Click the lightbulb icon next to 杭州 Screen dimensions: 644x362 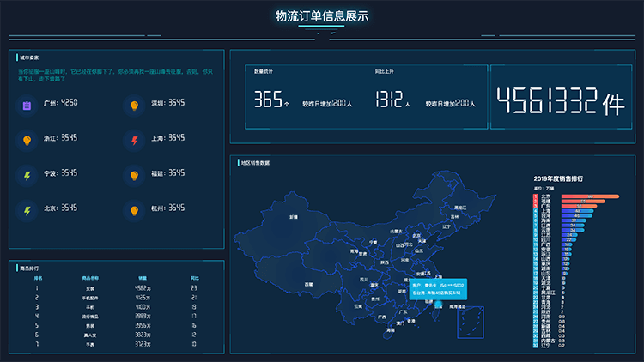tap(134, 211)
